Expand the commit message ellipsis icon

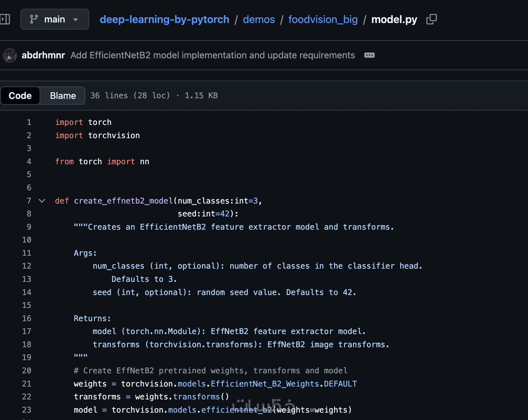coord(369,55)
